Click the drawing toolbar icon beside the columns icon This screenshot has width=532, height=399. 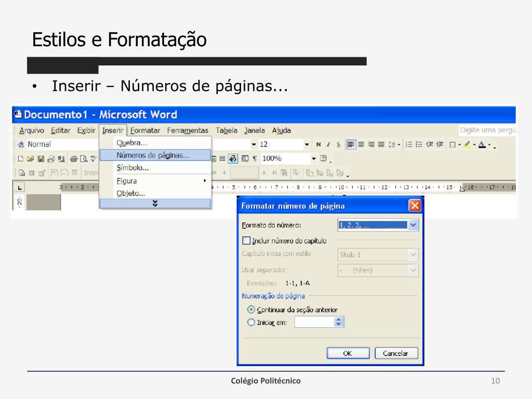coord(233,158)
